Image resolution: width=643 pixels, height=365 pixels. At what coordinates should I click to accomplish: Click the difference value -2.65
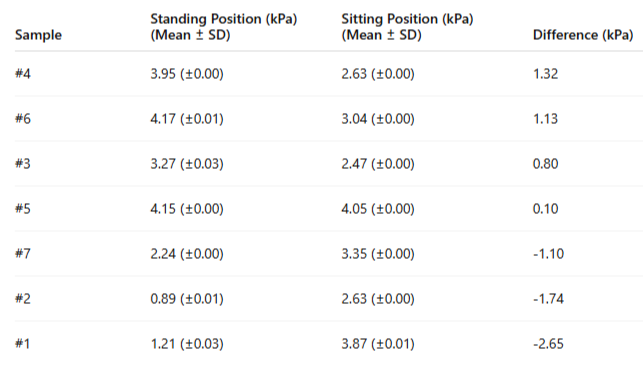pyautogui.click(x=548, y=344)
